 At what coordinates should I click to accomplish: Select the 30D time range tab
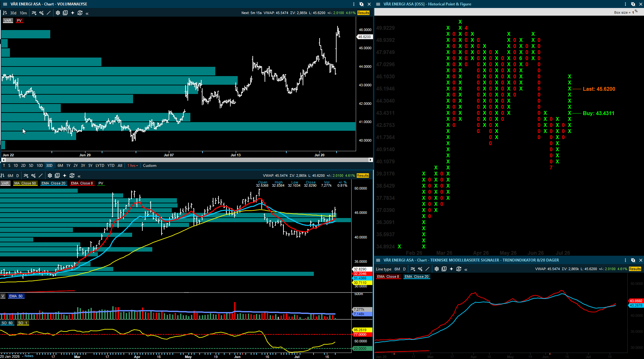pyautogui.click(x=49, y=166)
